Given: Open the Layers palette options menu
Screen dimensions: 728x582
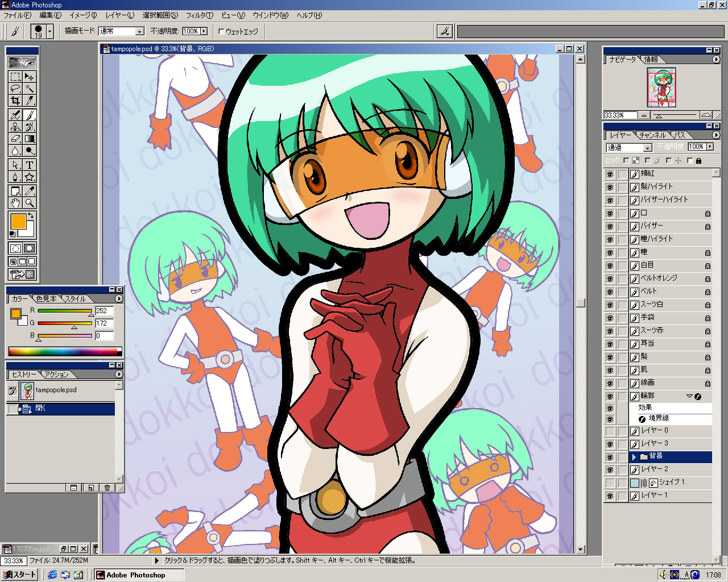Looking at the screenshot, I should coord(715,135).
